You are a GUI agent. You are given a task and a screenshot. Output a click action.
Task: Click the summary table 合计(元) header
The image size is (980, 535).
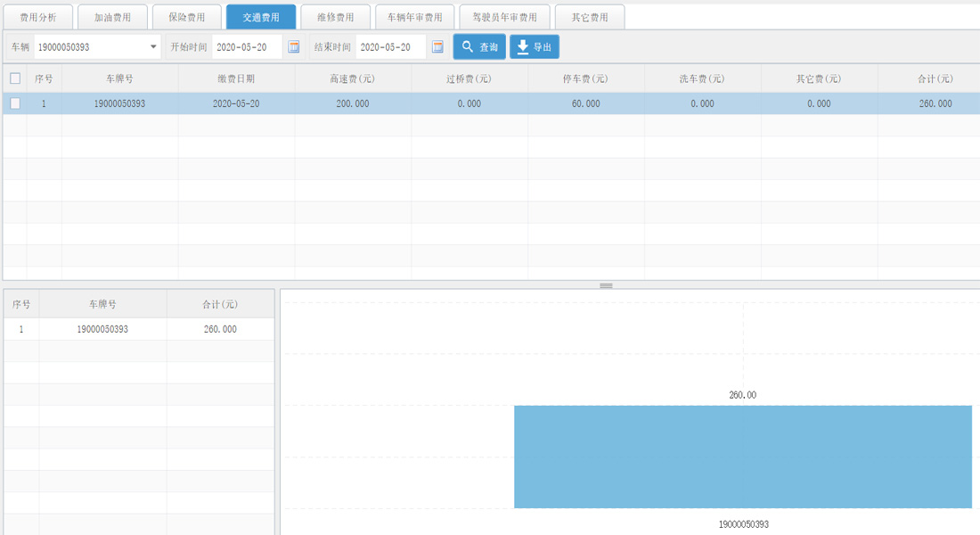(220, 304)
